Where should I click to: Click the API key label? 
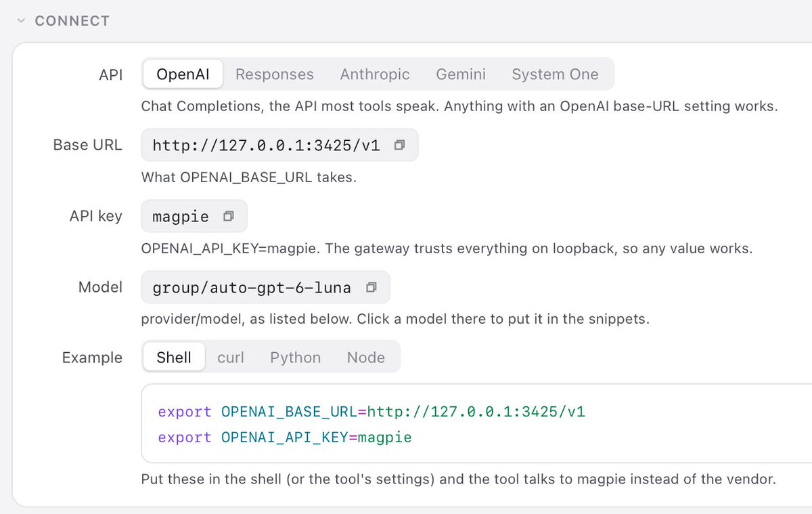coord(96,216)
